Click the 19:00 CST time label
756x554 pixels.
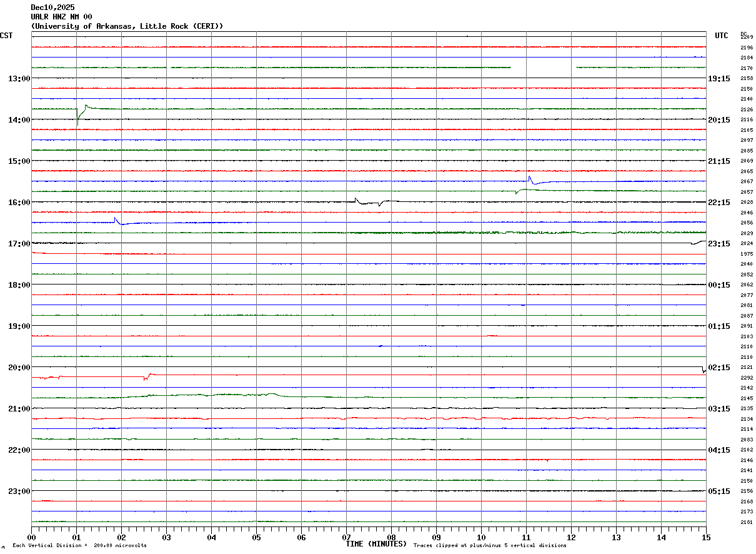coord(19,326)
